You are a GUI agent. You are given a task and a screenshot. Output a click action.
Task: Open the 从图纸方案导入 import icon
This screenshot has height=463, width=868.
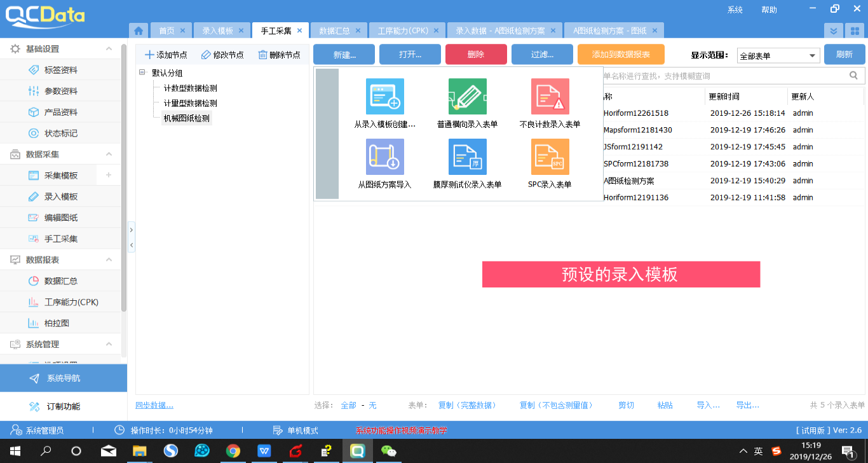386,156
